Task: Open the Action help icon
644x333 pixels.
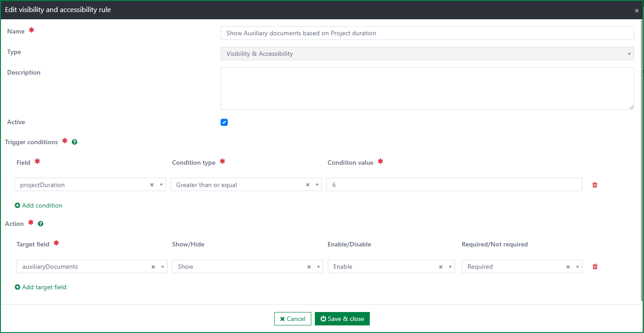Action: tap(41, 224)
